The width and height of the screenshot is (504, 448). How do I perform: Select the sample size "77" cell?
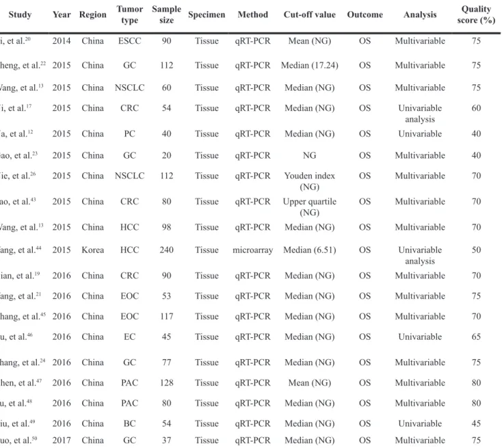pos(166,363)
